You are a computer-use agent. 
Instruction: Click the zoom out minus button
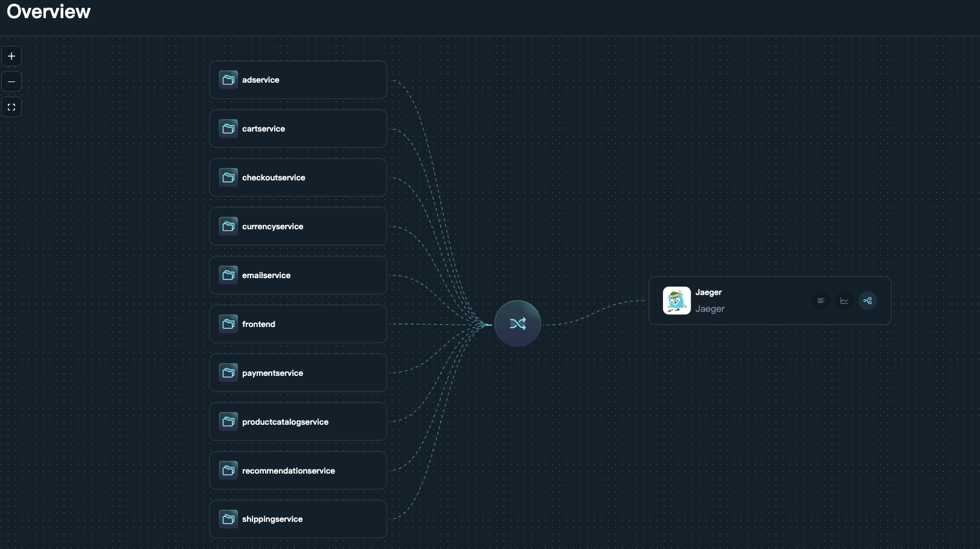click(x=11, y=81)
